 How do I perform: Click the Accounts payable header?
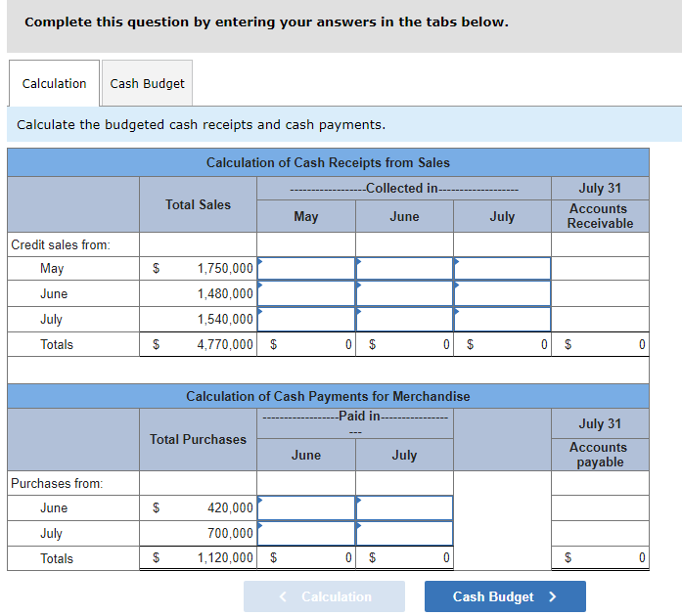click(600, 455)
